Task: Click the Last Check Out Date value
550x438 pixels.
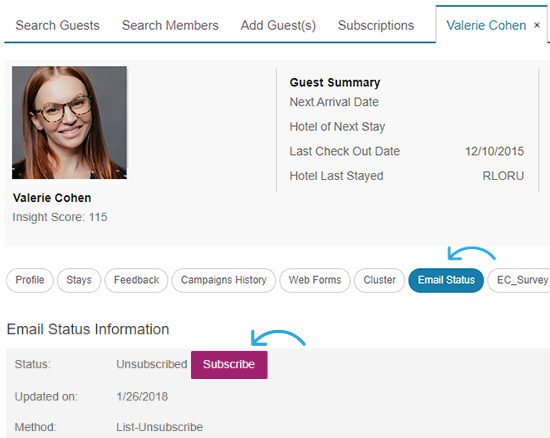Action: click(494, 151)
